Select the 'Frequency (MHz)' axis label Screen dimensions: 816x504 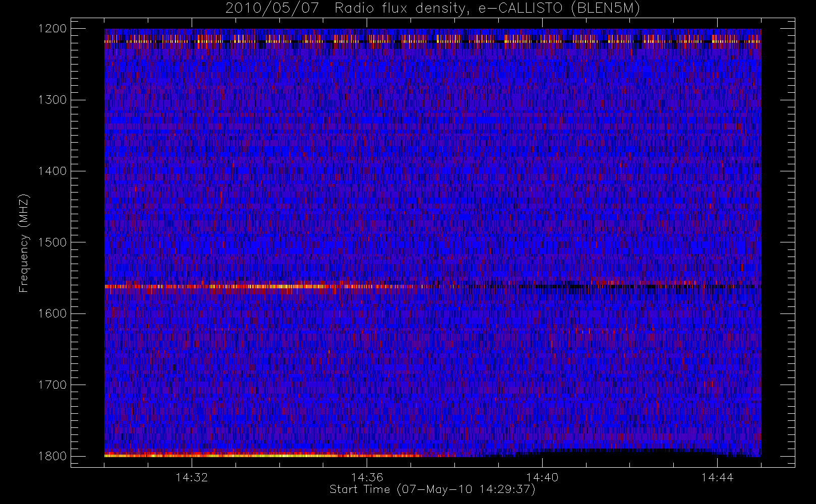[x=24, y=243]
